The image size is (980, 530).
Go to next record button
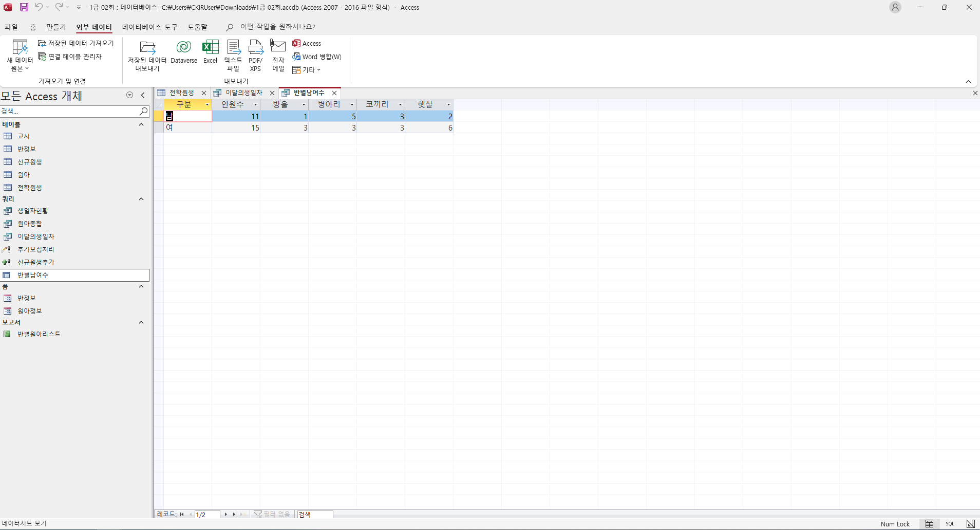[225, 514]
